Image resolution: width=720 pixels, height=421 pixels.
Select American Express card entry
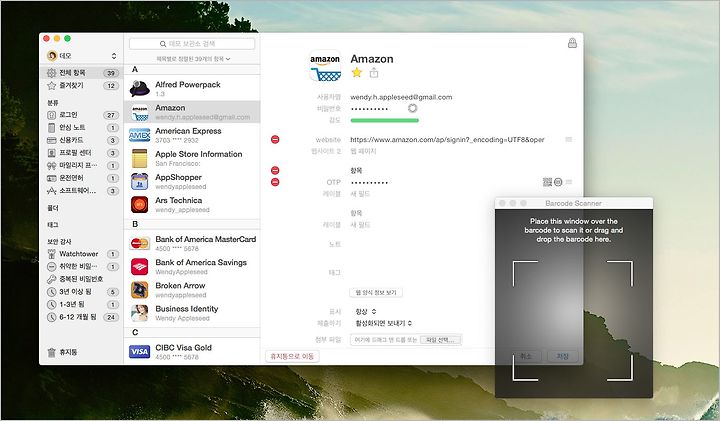point(192,135)
